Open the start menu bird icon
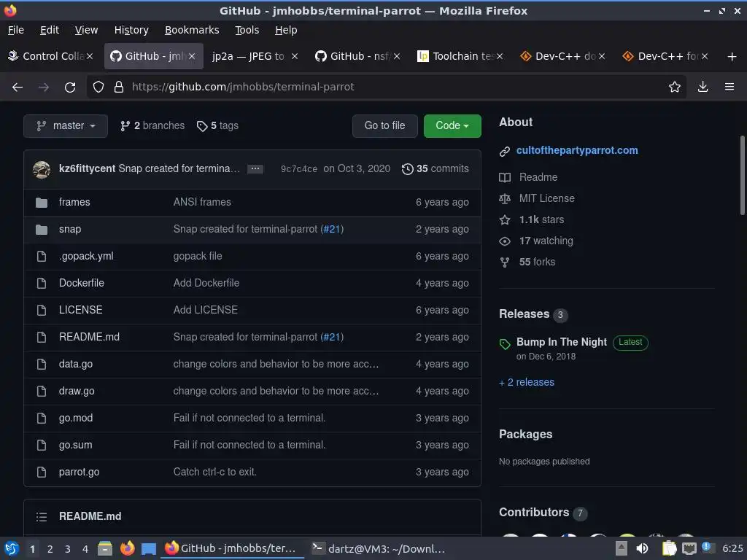Image resolution: width=747 pixels, height=560 pixels. coord(12,549)
